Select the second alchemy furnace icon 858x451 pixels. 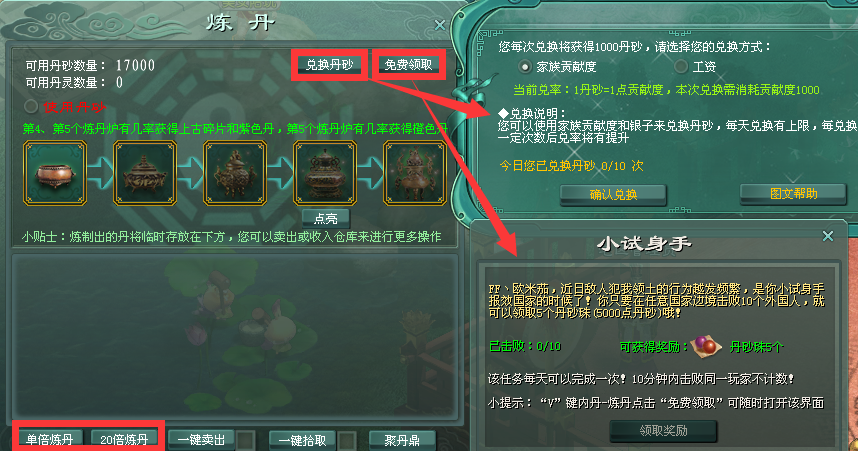(145, 173)
